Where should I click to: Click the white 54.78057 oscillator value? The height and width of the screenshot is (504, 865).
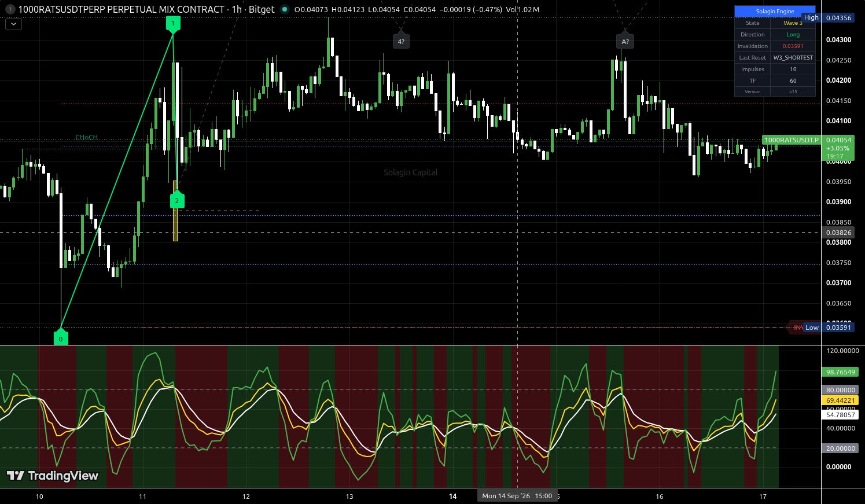(x=840, y=415)
